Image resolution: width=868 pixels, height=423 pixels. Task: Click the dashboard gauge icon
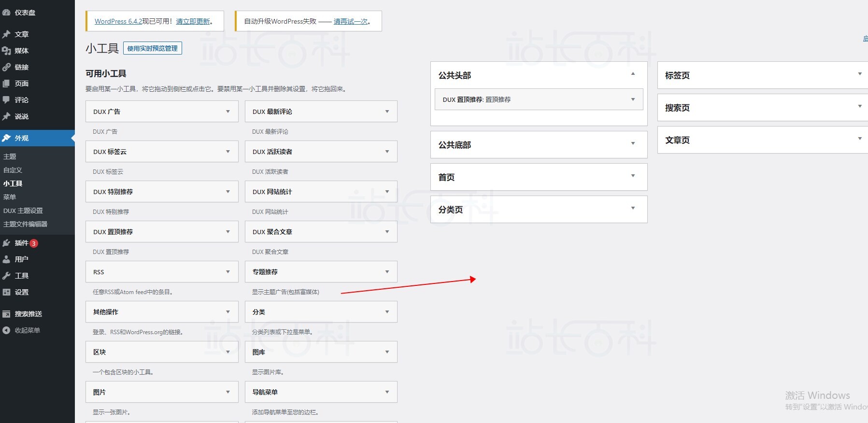click(6, 13)
